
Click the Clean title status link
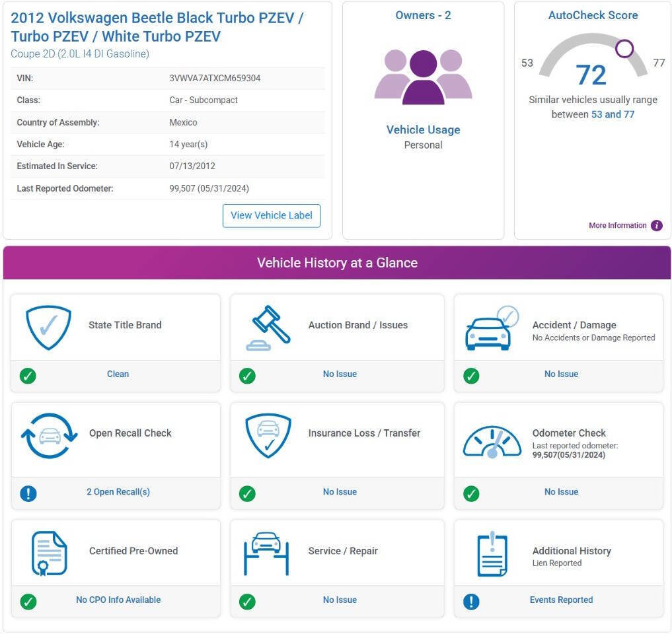click(x=118, y=374)
